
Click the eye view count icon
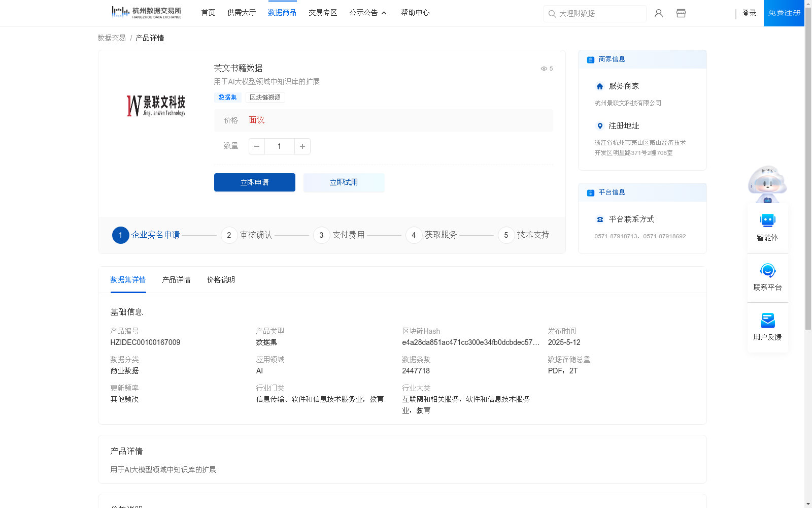pos(544,69)
